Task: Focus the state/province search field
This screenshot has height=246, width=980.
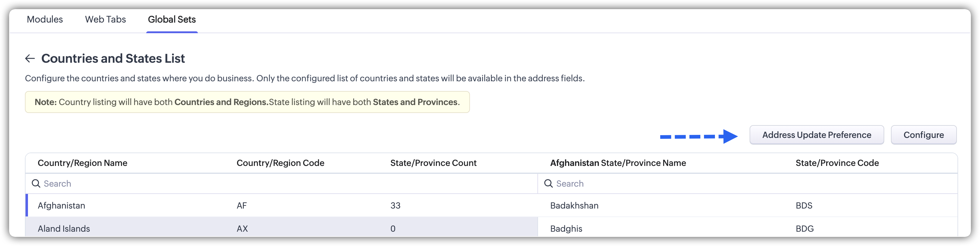Action: pyautogui.click(x=746, y=184)
